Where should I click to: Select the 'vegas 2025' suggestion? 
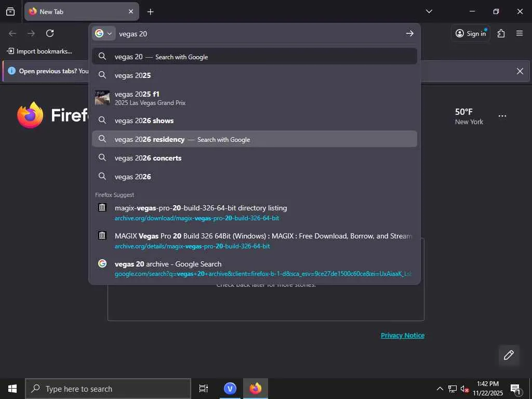255,75
